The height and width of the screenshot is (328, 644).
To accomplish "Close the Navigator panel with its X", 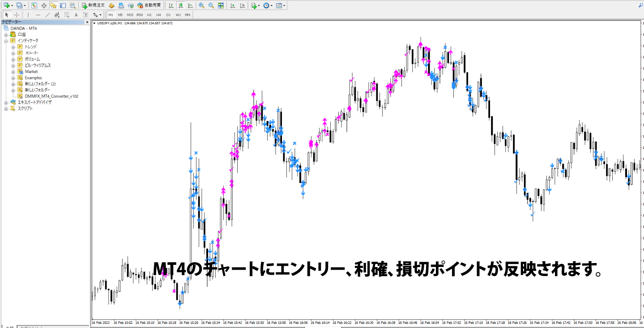I will (x=88, y=22).
